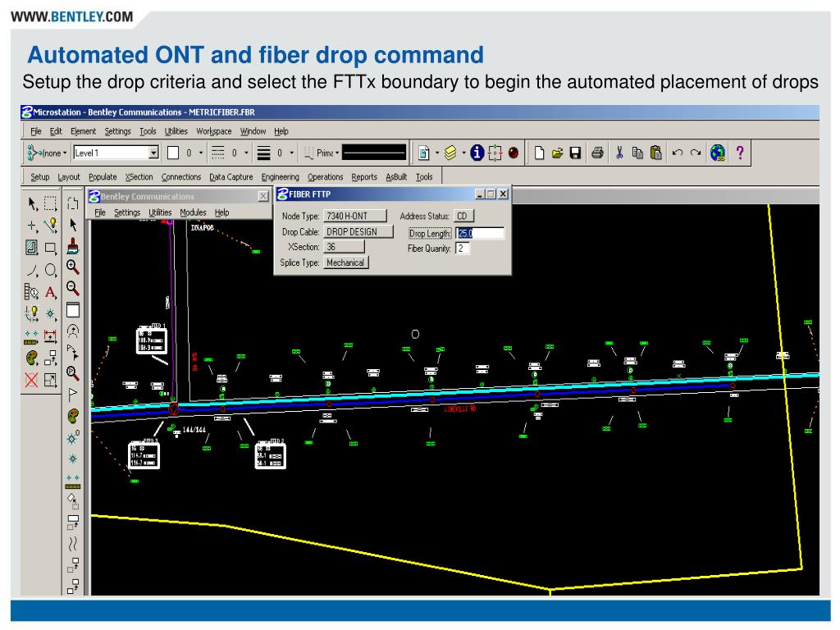Open the (none) active template dropdown
This screenshot has height=630, width=840.
(48, 153)
